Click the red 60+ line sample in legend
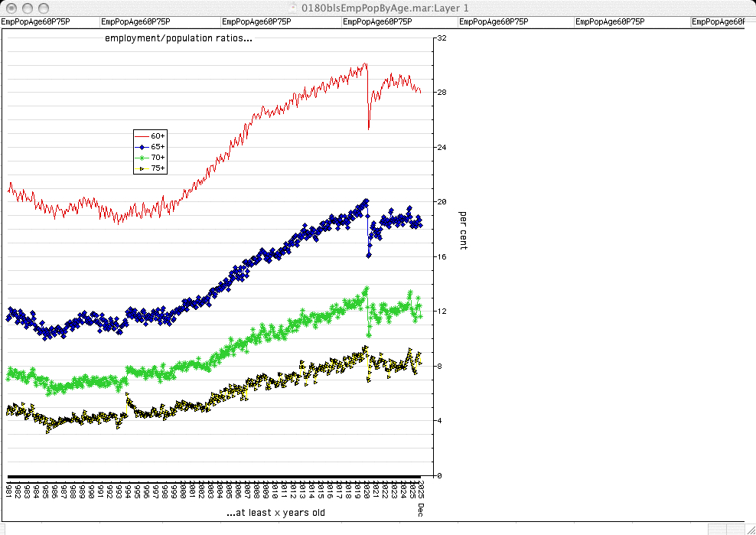Viewport: 756px width, 535px height. tap(142, 135)
